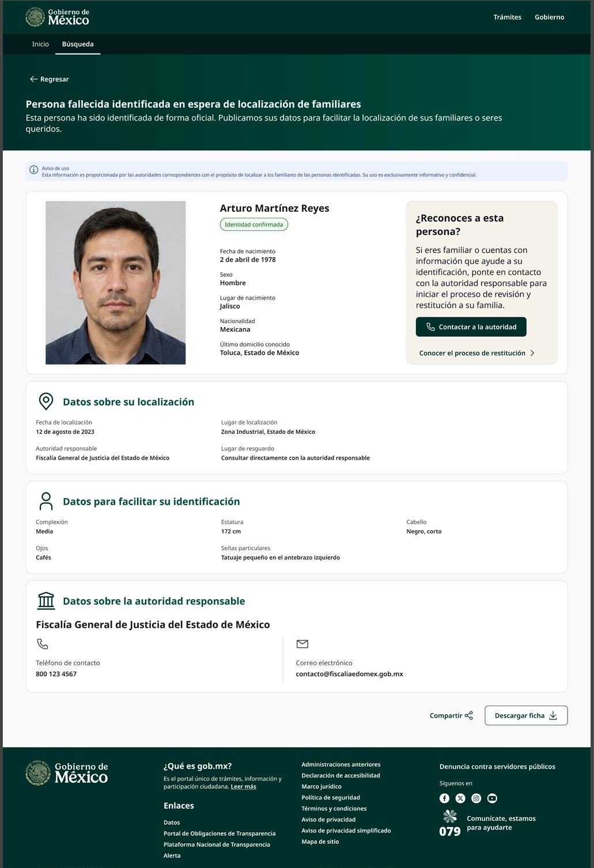Click the Gobierno de México header logo
594x868 pixels.
58,17
